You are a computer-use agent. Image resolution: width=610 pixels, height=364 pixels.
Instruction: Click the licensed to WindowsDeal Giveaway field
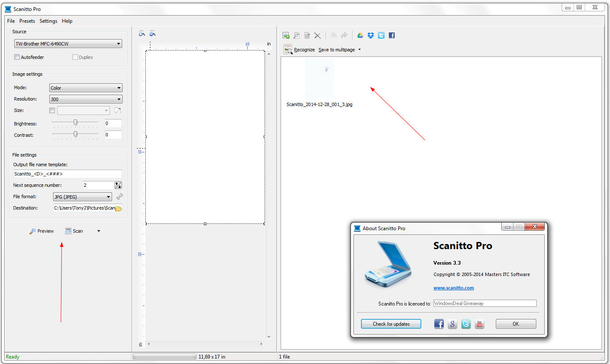(x=485, y=303)
